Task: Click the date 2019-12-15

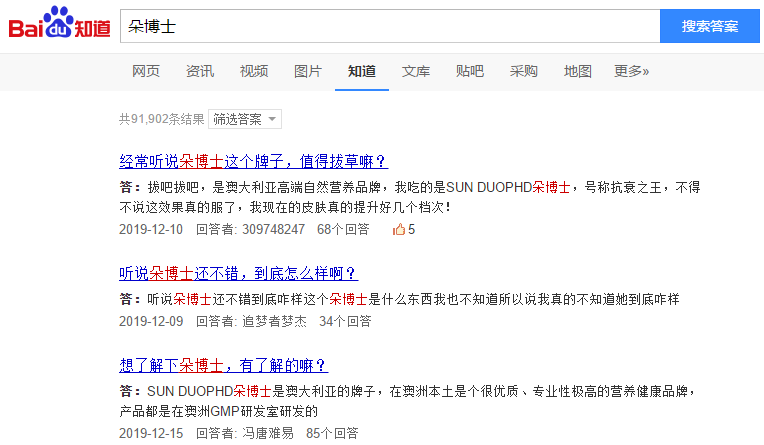Action: (151, 433)
